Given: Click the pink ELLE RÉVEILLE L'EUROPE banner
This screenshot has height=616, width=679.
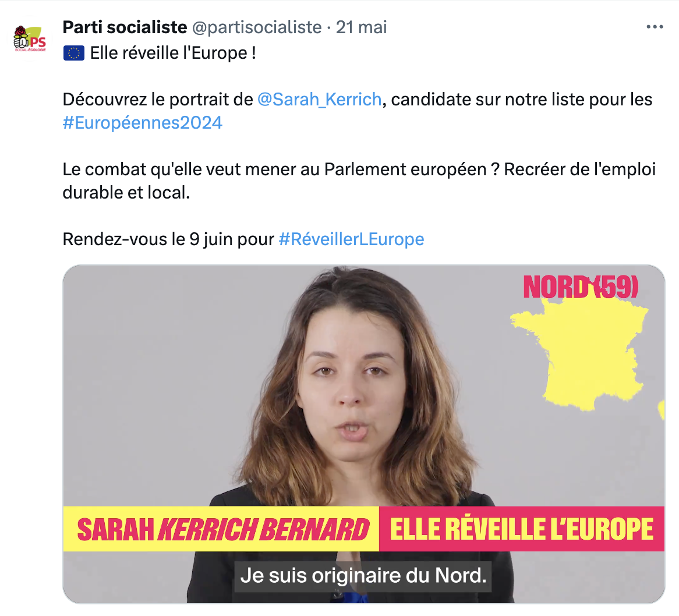Looking at the screenshot, I should 521,529.
